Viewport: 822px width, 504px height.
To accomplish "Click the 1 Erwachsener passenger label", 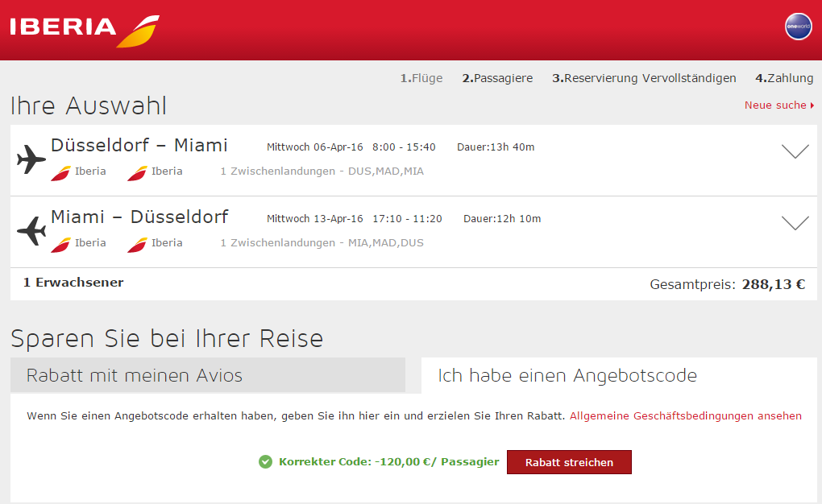I will [73, 283].
